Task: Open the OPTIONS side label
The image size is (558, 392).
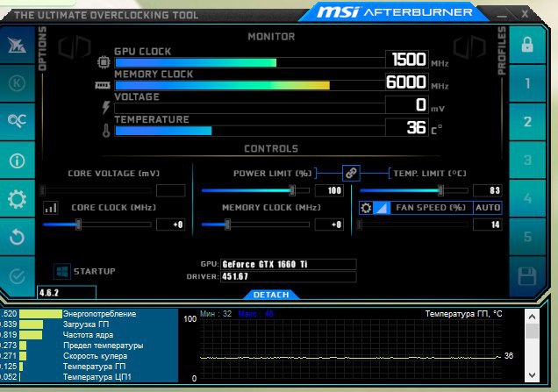Action: (x=42, y=48)
